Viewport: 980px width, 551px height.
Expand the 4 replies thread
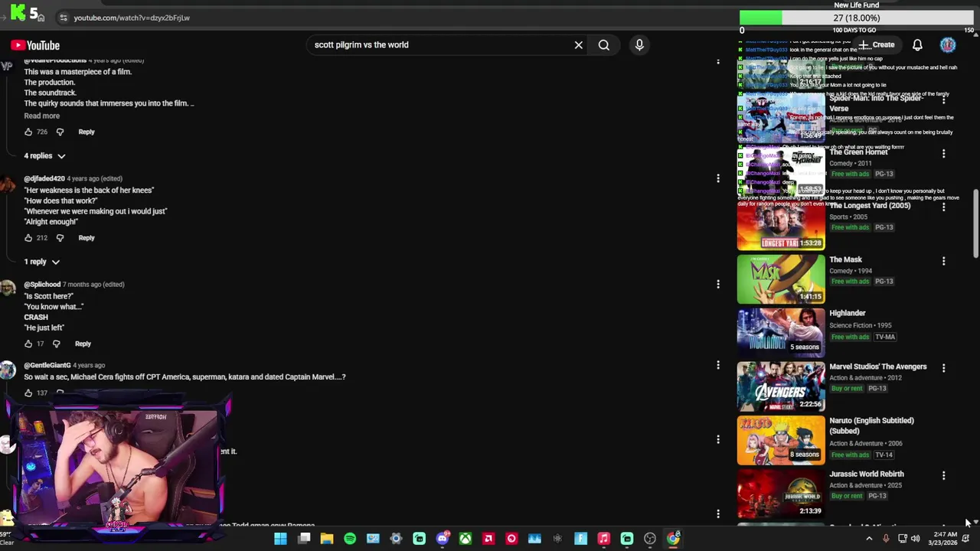point(44,156)
